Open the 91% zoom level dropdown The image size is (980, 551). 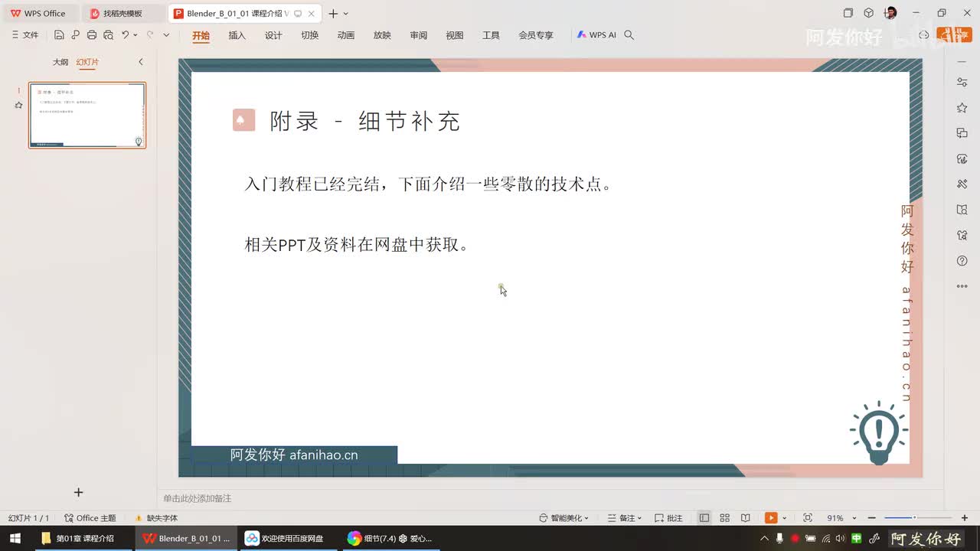[x=841, y=518]
